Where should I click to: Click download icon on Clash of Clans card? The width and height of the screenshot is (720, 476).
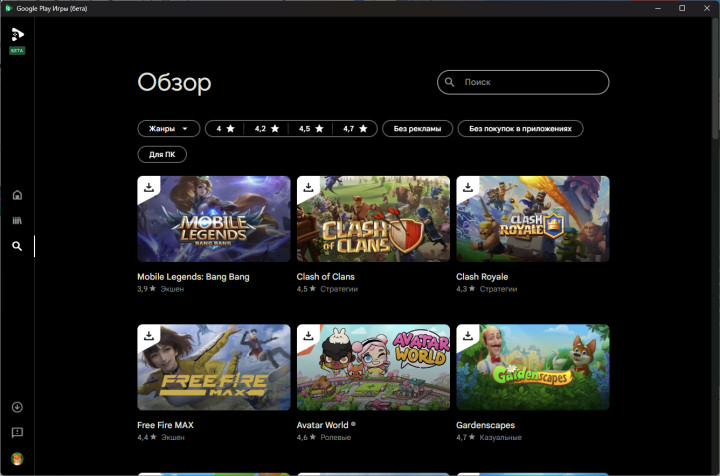(x=308, y=187)
